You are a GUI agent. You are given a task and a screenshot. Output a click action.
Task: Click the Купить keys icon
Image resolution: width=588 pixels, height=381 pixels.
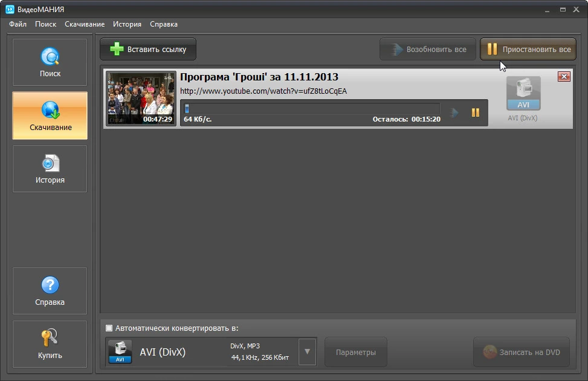50,338
